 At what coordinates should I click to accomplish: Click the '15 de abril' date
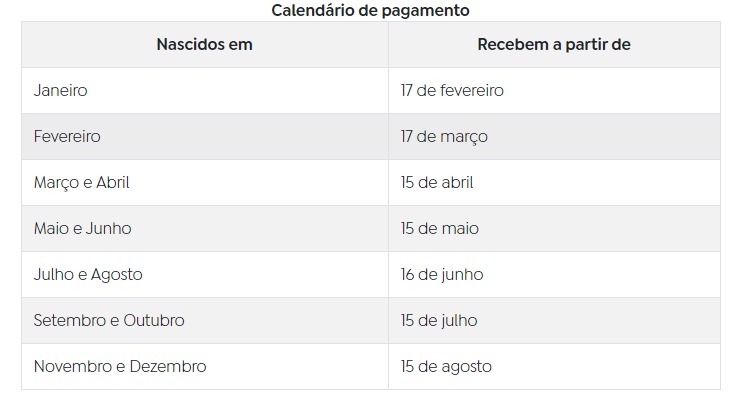pyautogui.click(x=437, y=182)
